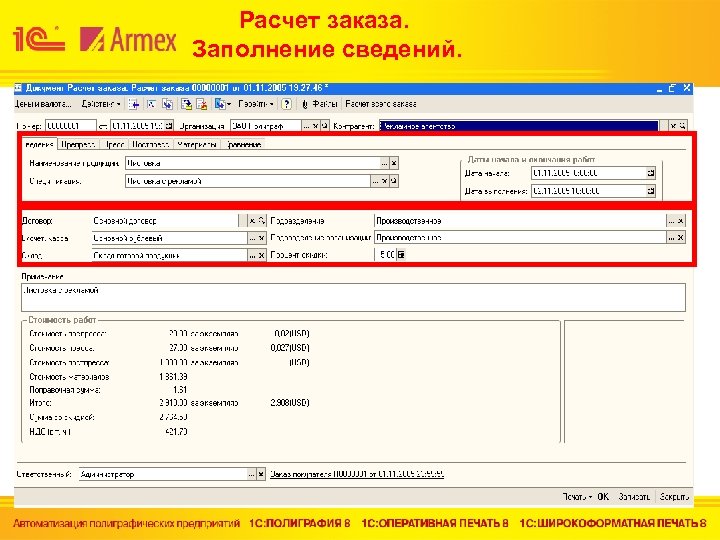Click the Процент скидки value field
Screen dimensions: 720x540
pyautogui.click(x=386, y=254)
